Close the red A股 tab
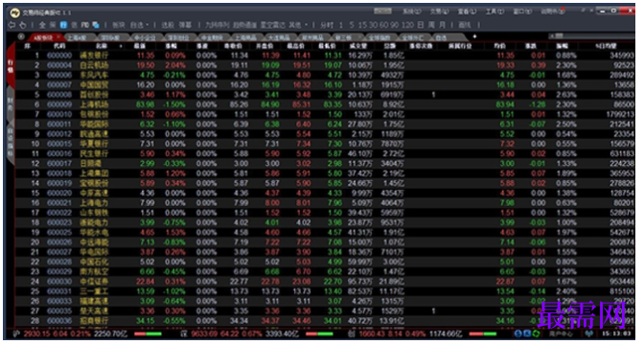The width and height of the screenshot is (644, 345). [x=58, y=37]
